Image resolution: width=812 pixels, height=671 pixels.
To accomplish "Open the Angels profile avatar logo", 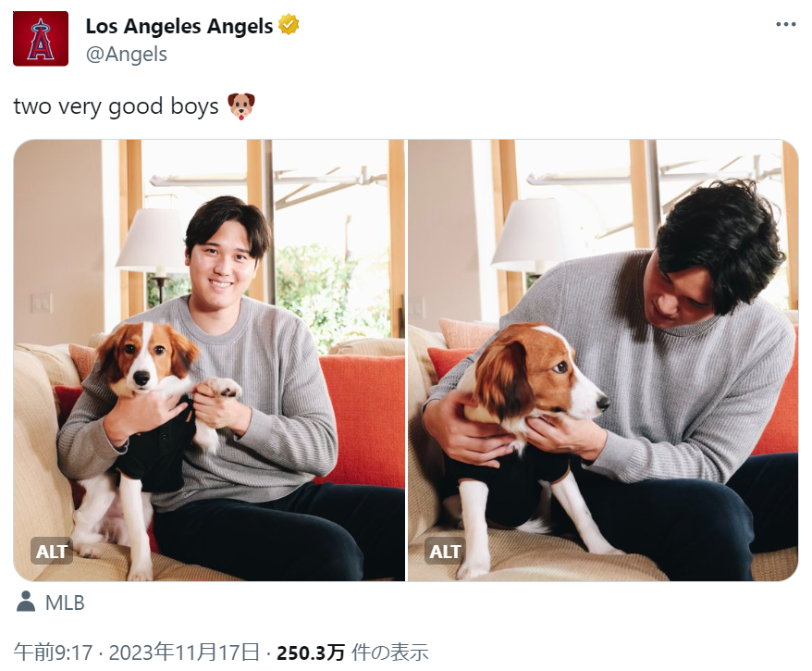I will [x=41, y=39].
